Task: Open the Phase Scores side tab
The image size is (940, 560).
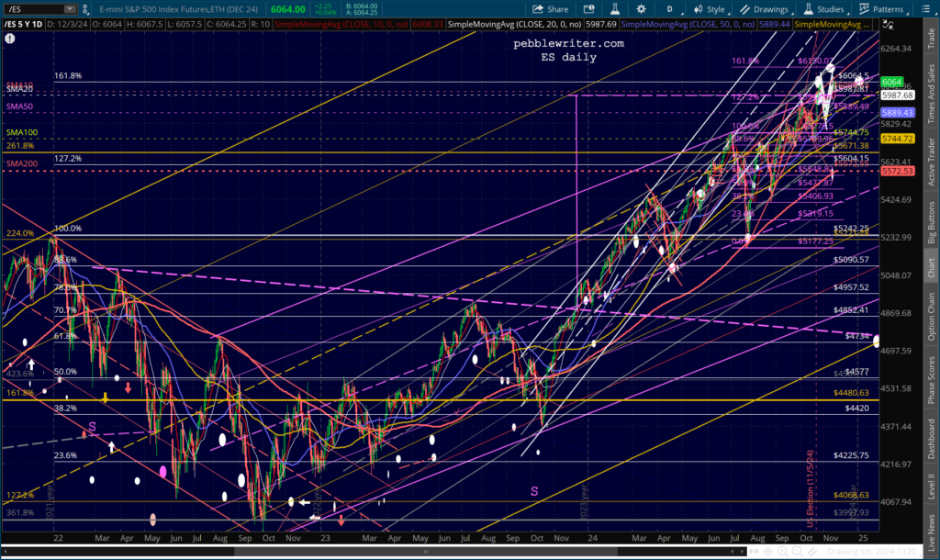Action: [932, 379]
